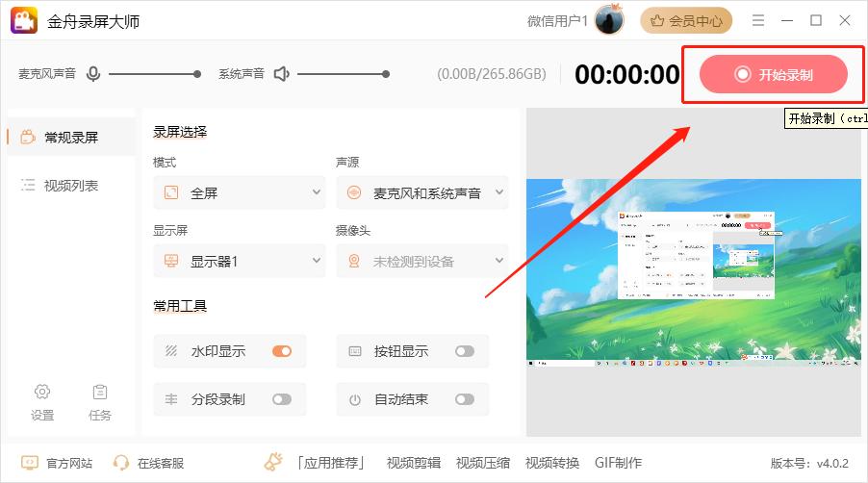Mute the microphone using the mic icon
This screenshot has height=483, width=868.
click(x=93, y=73)
